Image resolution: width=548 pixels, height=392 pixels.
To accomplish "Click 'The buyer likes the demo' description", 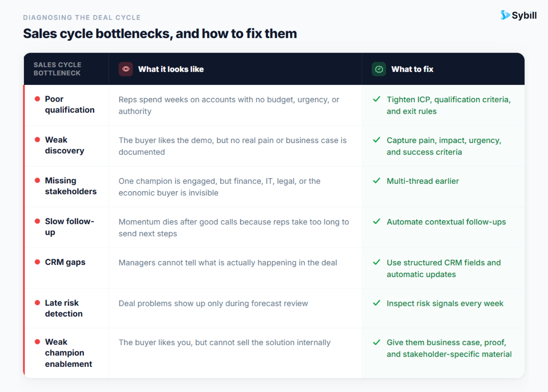I will (x=233, y=146).
